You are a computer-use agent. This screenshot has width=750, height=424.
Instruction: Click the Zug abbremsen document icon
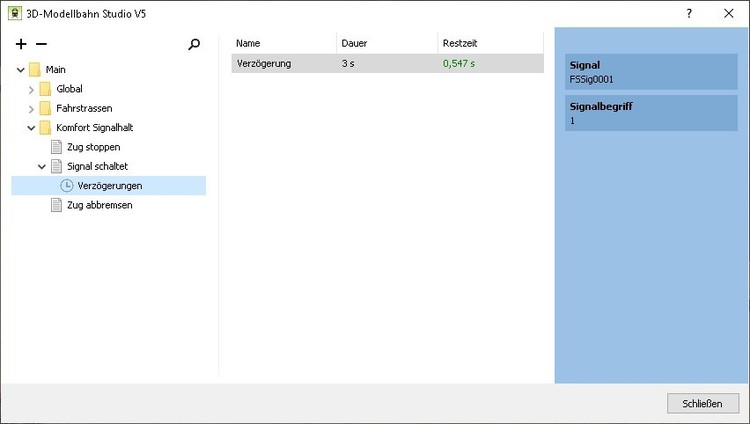pos(56,205)
